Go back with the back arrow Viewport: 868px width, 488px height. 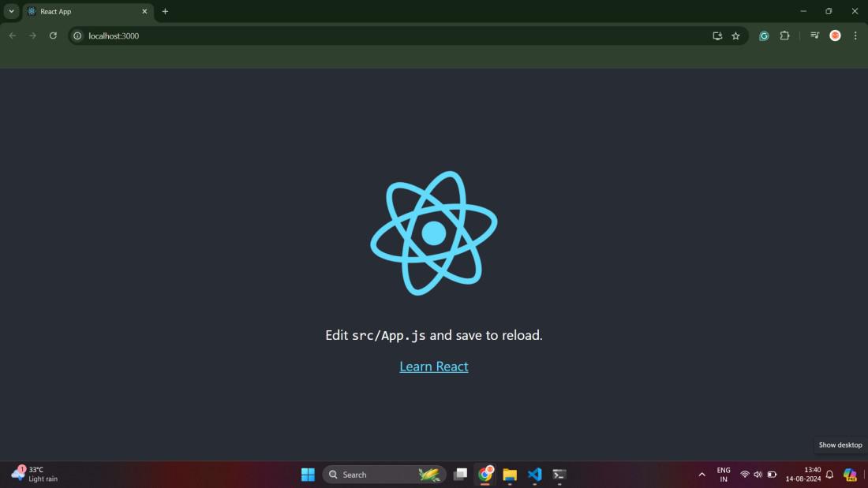(12, 35)
